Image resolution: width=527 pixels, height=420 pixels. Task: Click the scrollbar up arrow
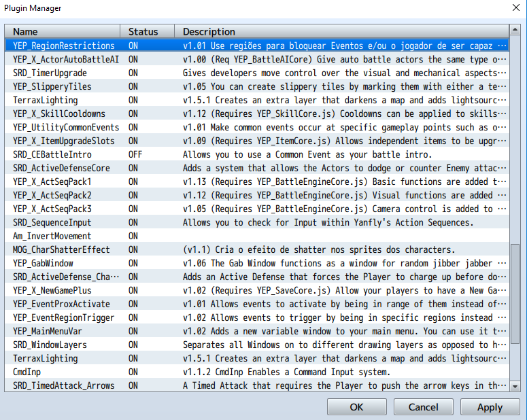point(515,30)
